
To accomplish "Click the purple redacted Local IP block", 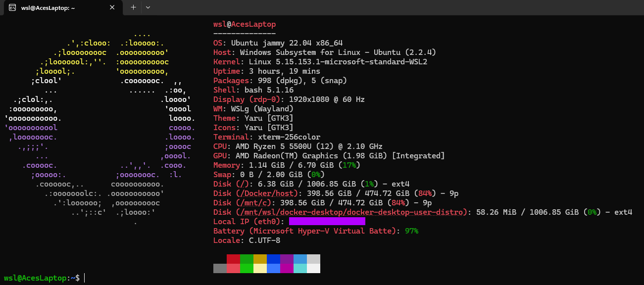I will (327, 221).
